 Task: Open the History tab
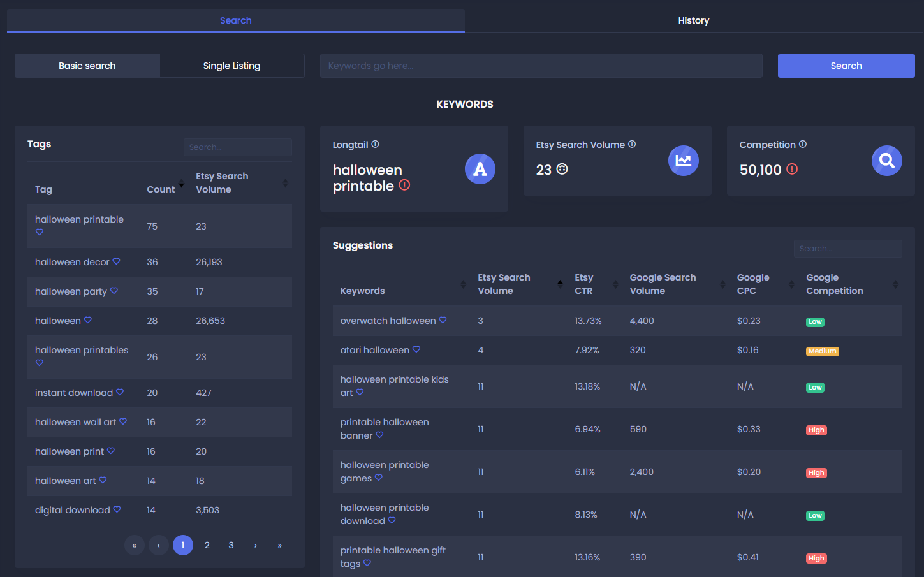694,20
